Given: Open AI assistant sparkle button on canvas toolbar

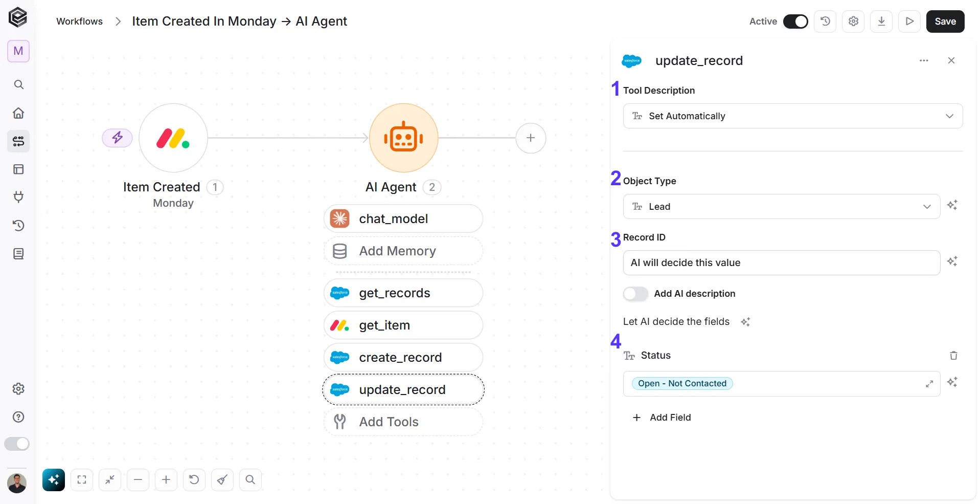Looking at the screenshot, I should pyautogui.click(x=54, y=480).
